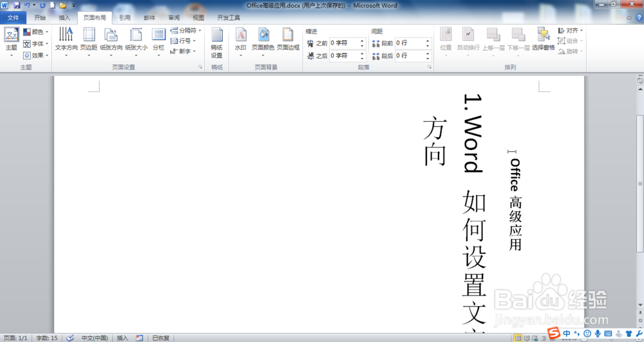Click the ruler toggle above the scrollbar
The image size is (644, 342).
[640, 81]
